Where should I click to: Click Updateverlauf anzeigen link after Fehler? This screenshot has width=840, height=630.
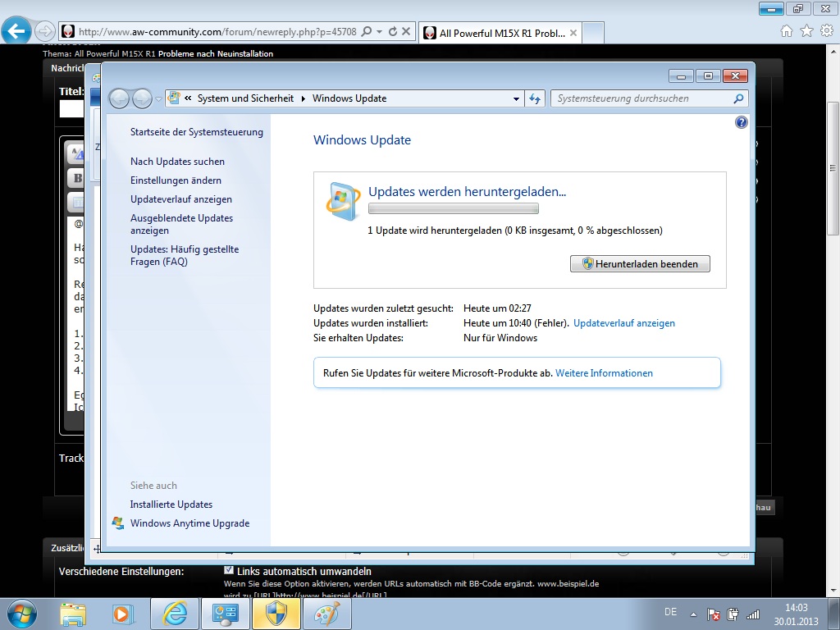[624, 323]
